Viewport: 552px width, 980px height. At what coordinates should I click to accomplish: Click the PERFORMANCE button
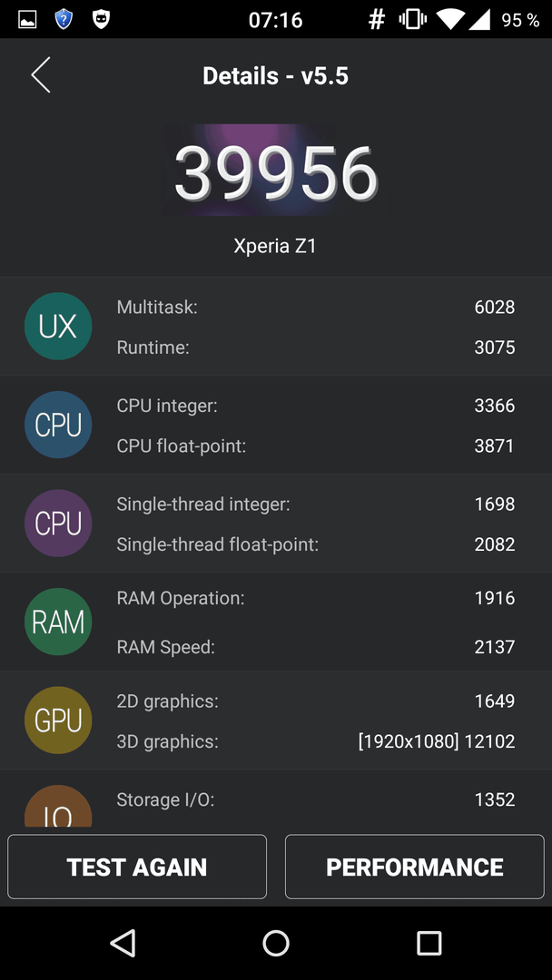[x=415, y=867]
